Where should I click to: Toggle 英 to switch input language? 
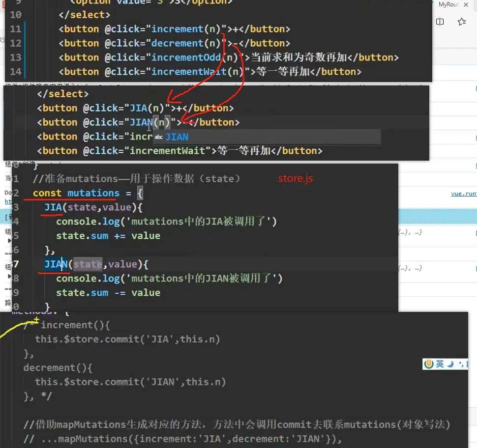pos(439,364)
